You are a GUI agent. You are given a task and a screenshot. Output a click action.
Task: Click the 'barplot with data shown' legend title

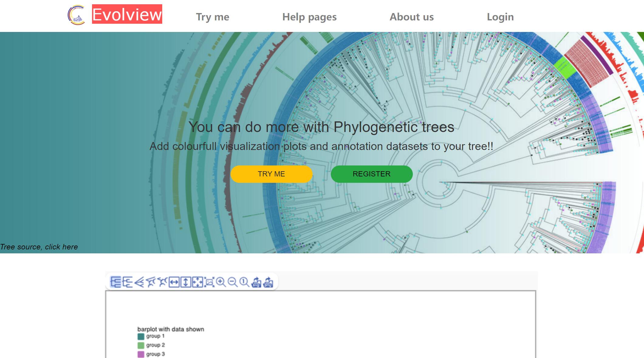point(171,329)
